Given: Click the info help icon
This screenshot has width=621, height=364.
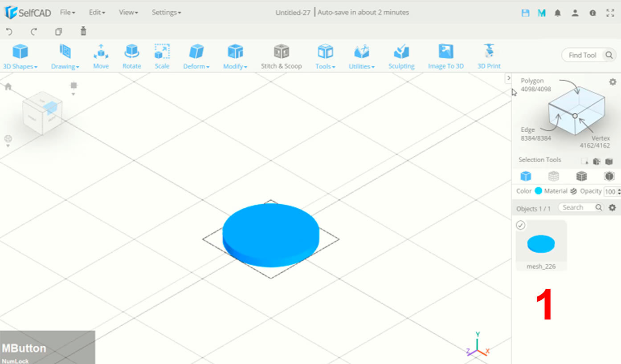Looking at the screenshot, I should pos(593,13).
